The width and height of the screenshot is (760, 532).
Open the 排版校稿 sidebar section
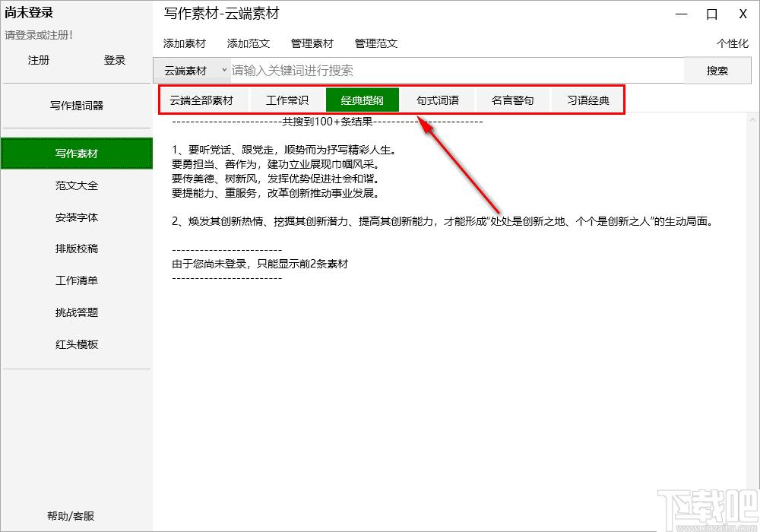77,249
